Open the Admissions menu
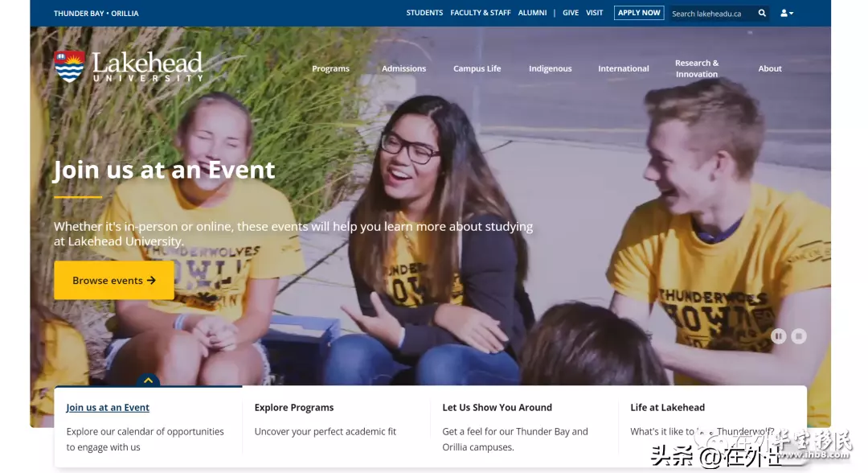Screen dimensions: 868x473 tap(403, 68)
